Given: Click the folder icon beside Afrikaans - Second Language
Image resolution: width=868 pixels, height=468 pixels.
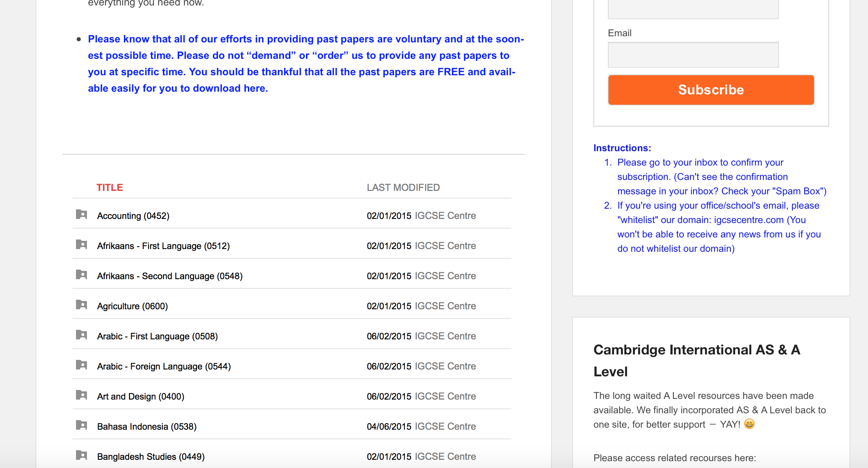Looking at the screenshot, I should [81, 275].
